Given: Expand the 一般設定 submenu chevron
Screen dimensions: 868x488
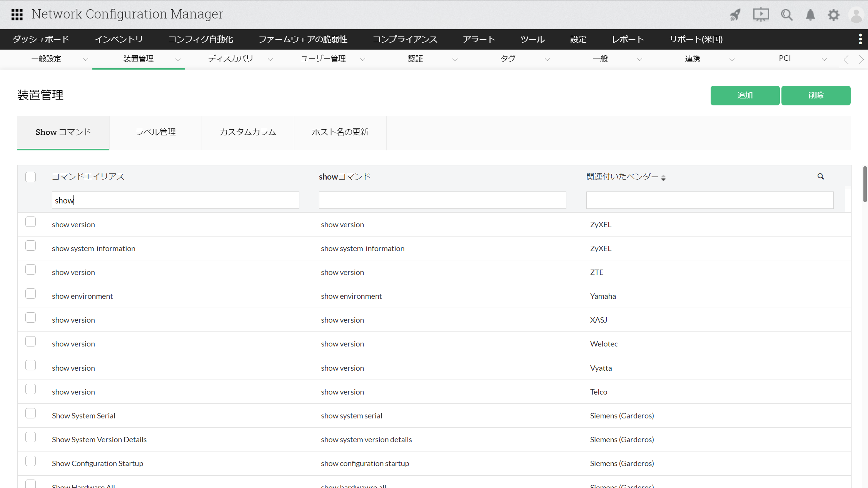Looking at the screenshot, I should (x=85, y=59).
